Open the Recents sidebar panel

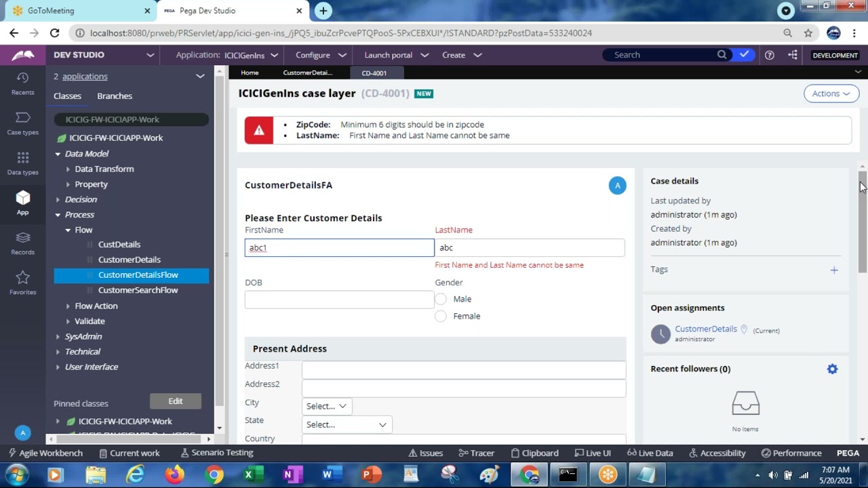point(22,83)
